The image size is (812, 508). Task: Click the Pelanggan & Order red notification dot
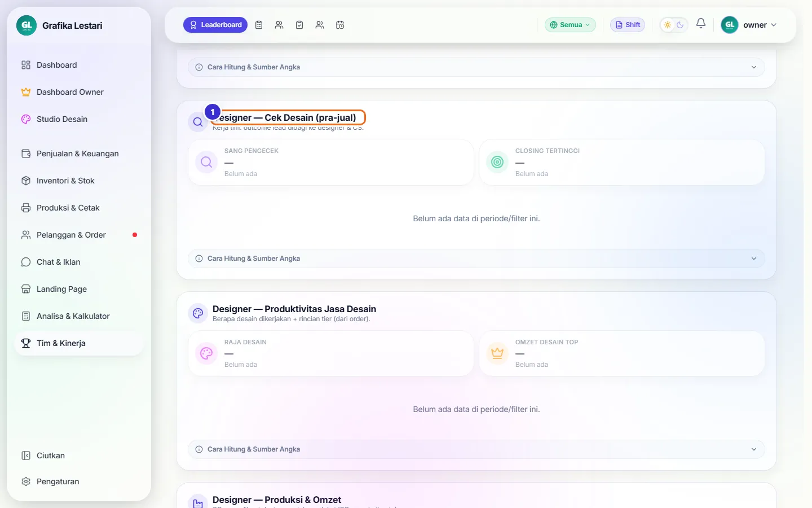pos(135,235)
